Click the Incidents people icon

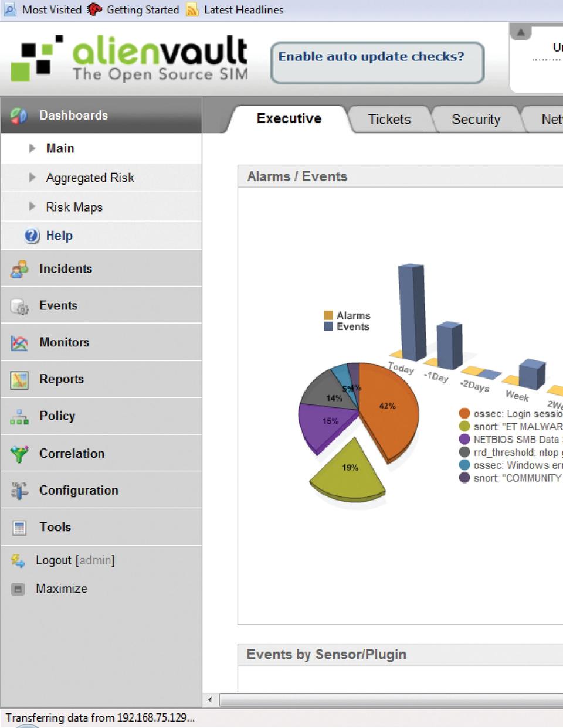[x=19, y=269]
